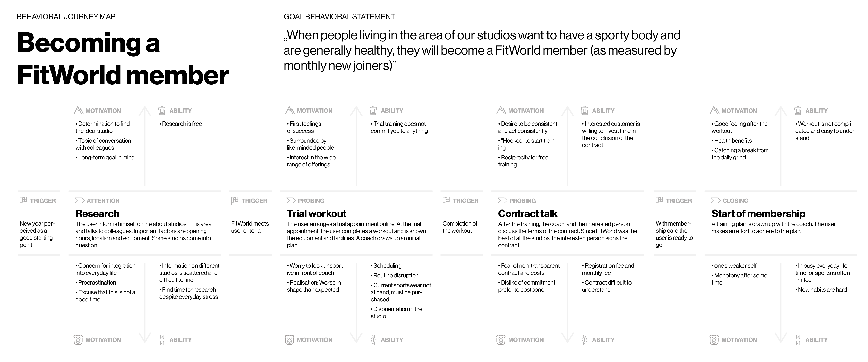Click the mountain Motivation icon above Start of membership
The height and width of the screenshot is (362, 868).
(714, 110)
